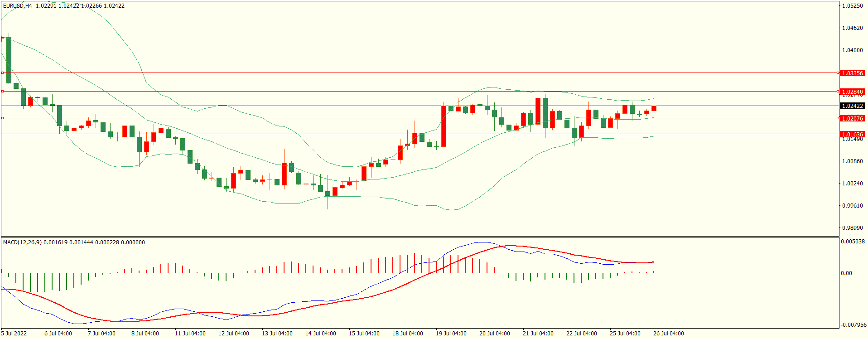
Task: Click the 5 Jul 2022 date label
Action: coord(14,334)
